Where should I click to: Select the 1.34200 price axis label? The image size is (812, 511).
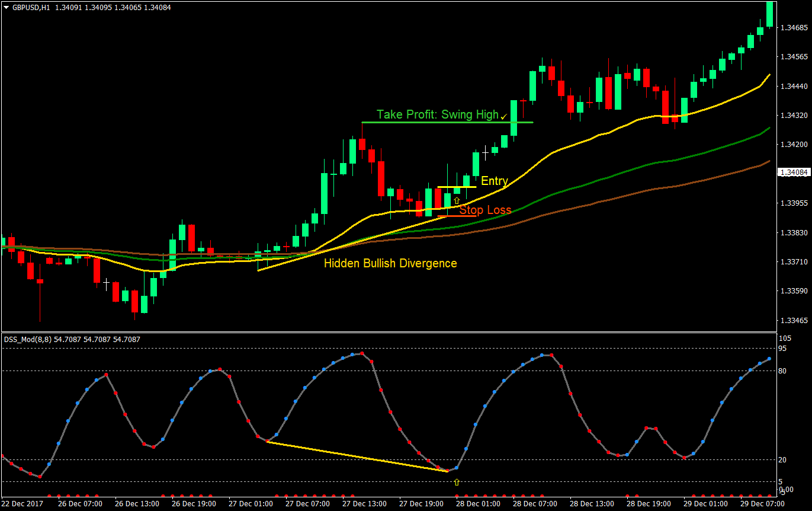click(x=794, y=145)
